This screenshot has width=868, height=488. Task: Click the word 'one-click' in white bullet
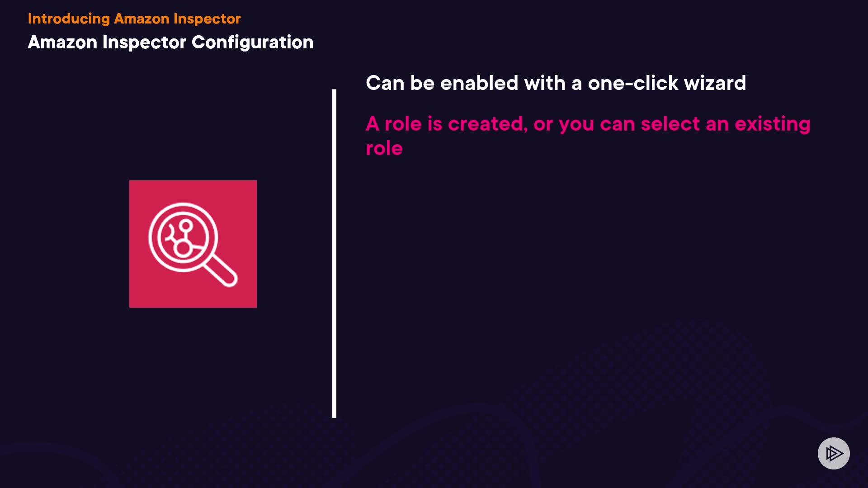click(633, 83)
